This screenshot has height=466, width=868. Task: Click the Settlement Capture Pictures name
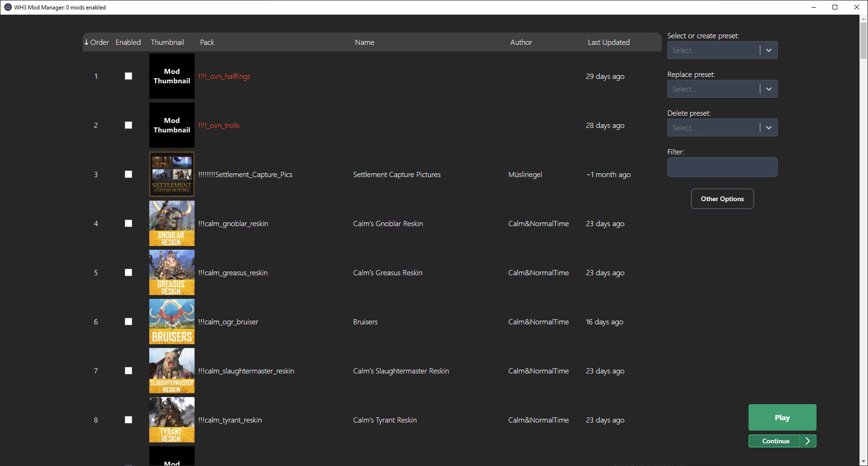[397, 175]
